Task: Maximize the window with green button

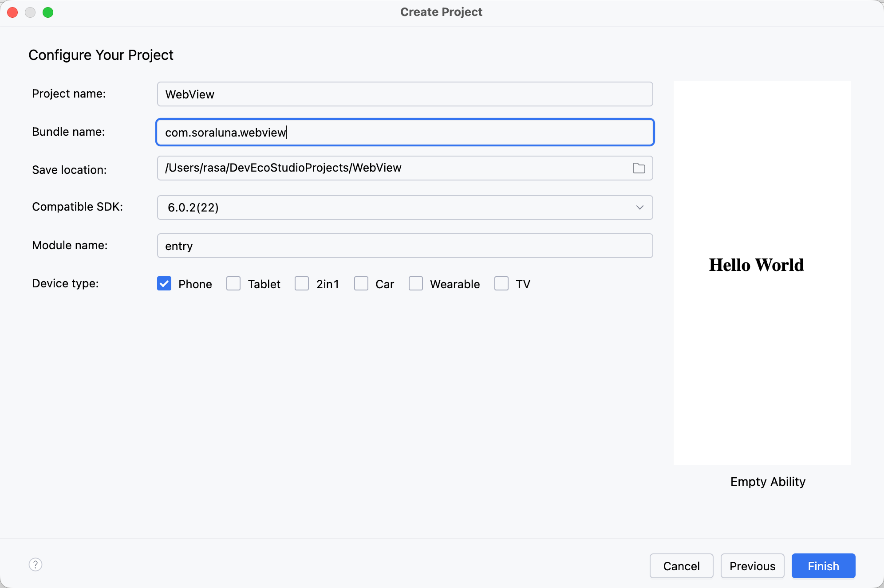Action: click(48, 12)
